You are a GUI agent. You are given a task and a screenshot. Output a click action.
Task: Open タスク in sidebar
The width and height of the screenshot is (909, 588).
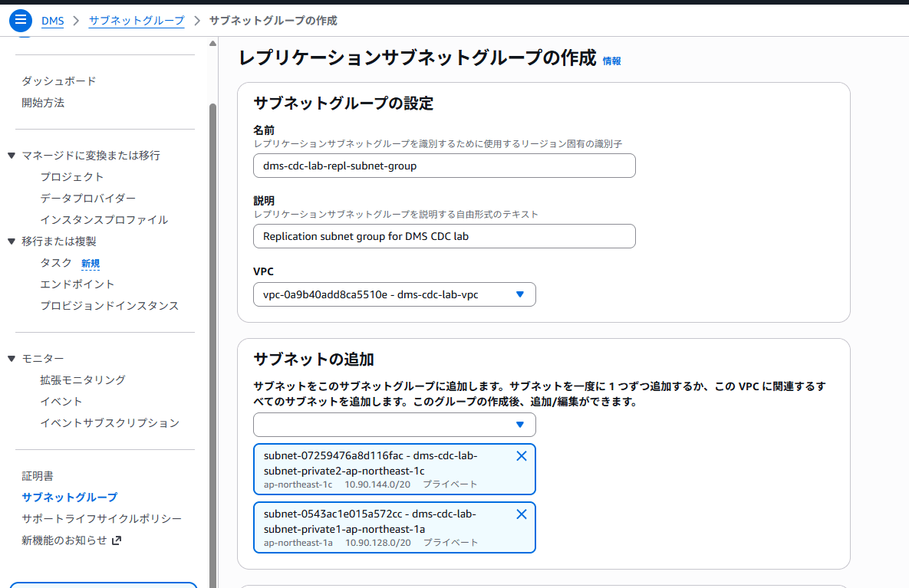(56, 262)
